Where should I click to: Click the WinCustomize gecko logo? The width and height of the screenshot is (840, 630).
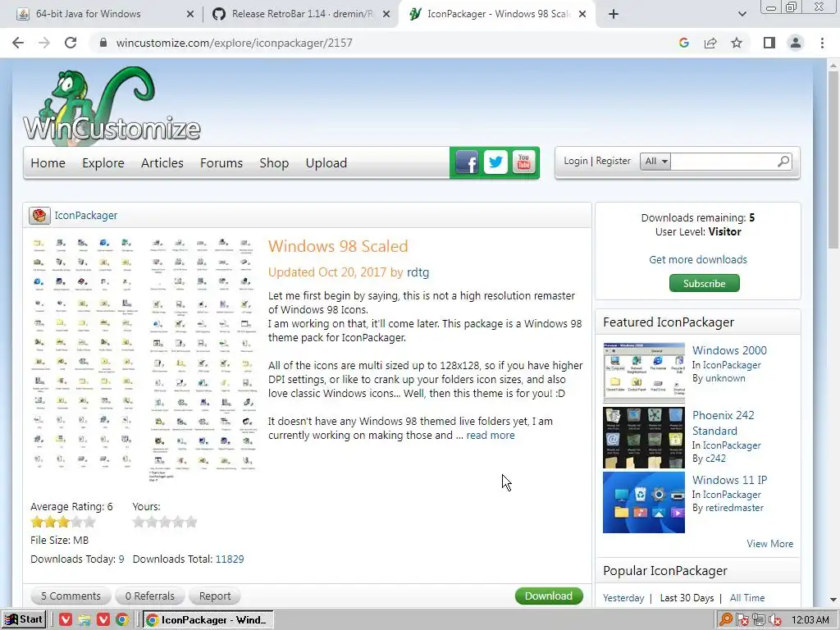(x=112, y=105)
